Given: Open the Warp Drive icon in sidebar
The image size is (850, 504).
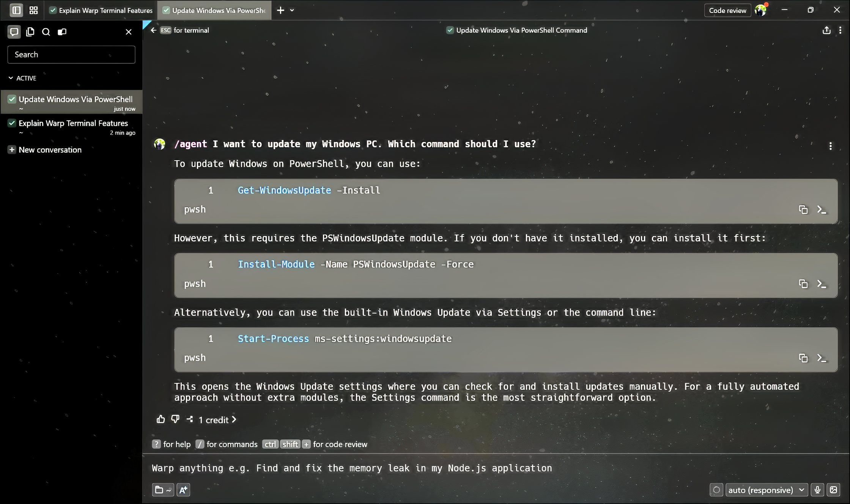Looking at the screenshot, I should click(x=62, y=32).
